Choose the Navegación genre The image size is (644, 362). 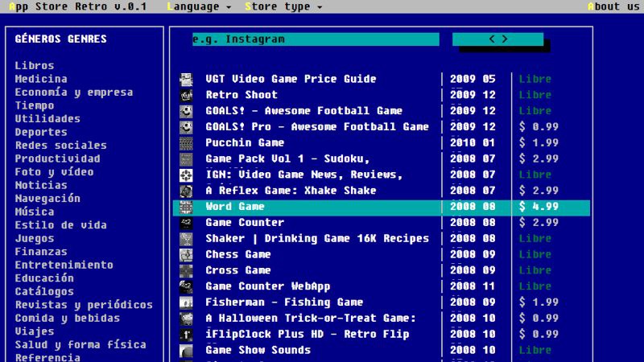point(47,198)
